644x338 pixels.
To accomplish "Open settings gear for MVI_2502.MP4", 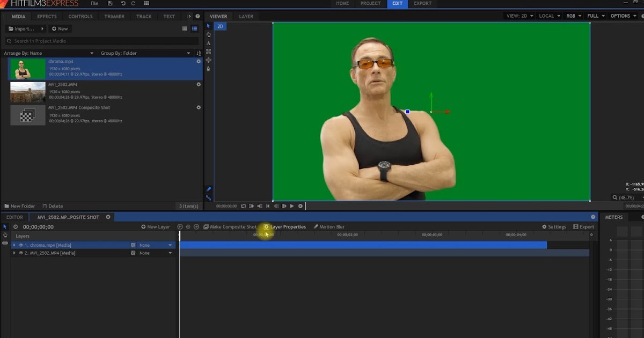I will 199,84.
